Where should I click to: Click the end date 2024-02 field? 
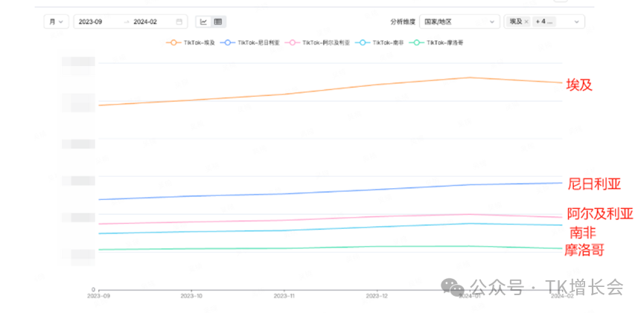pos(145,22)
